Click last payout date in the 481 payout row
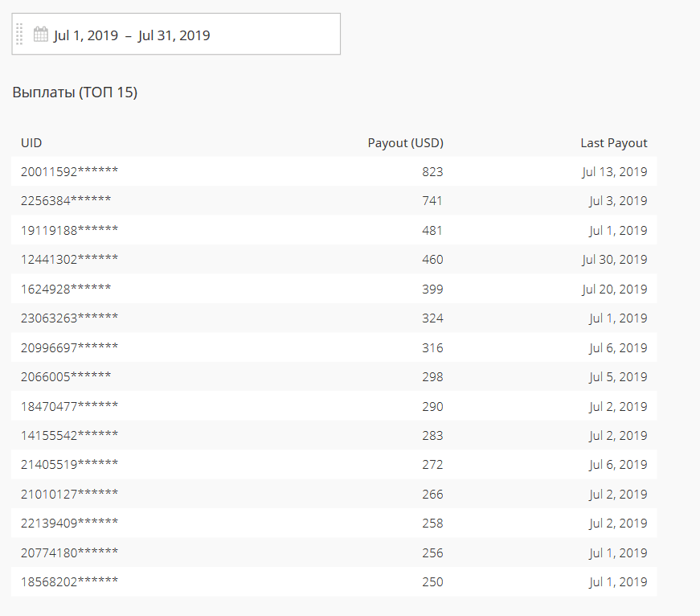Viewport: 700px width, 616px height. tap(618, 231)
